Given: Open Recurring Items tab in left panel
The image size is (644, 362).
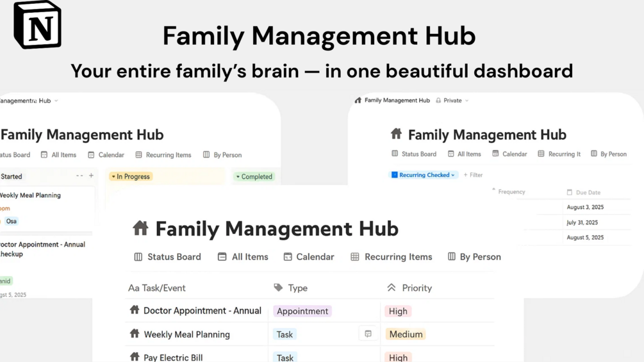Looking at the screenshot, I should [x=163, y=155].
